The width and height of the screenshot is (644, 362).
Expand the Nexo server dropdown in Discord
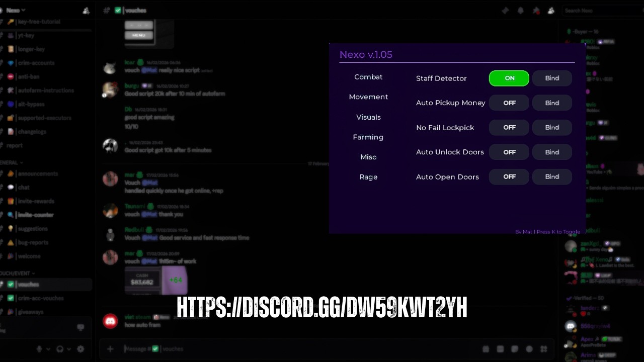(15, 10)
